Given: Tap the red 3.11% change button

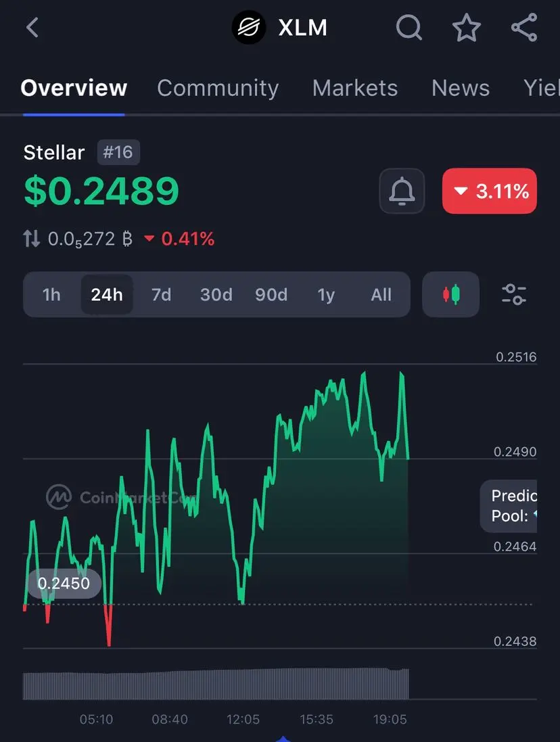Looking at the screenshot, I should click(490, 191).
